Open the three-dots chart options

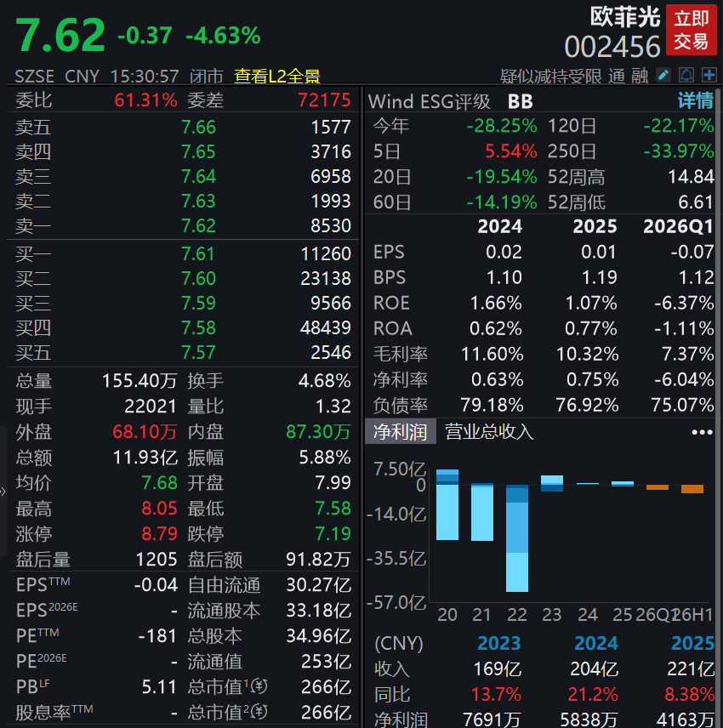point(702,432)
